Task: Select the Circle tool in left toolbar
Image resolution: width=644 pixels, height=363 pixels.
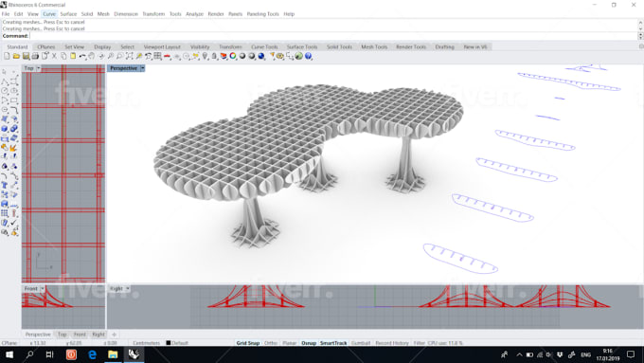Action: click(5, 91)
